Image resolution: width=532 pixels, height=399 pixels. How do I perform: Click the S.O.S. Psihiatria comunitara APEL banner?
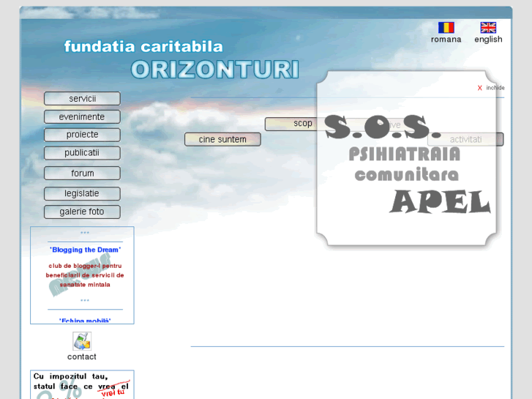coord(406,158)
